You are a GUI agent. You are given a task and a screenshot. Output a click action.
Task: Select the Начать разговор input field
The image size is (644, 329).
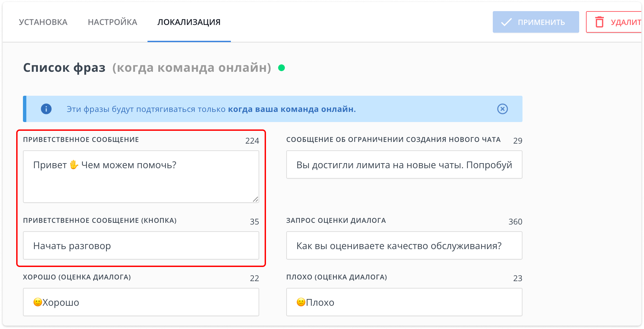tap(141, 245)
